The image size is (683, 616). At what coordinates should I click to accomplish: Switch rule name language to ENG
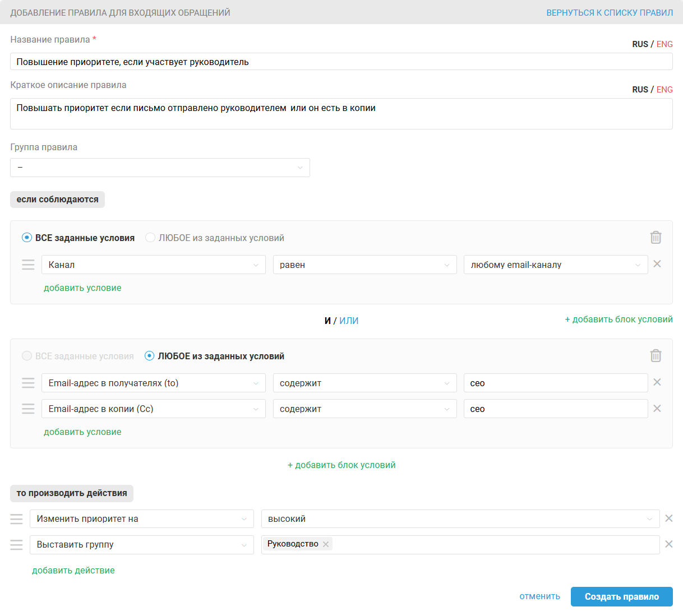click(664, 44)
